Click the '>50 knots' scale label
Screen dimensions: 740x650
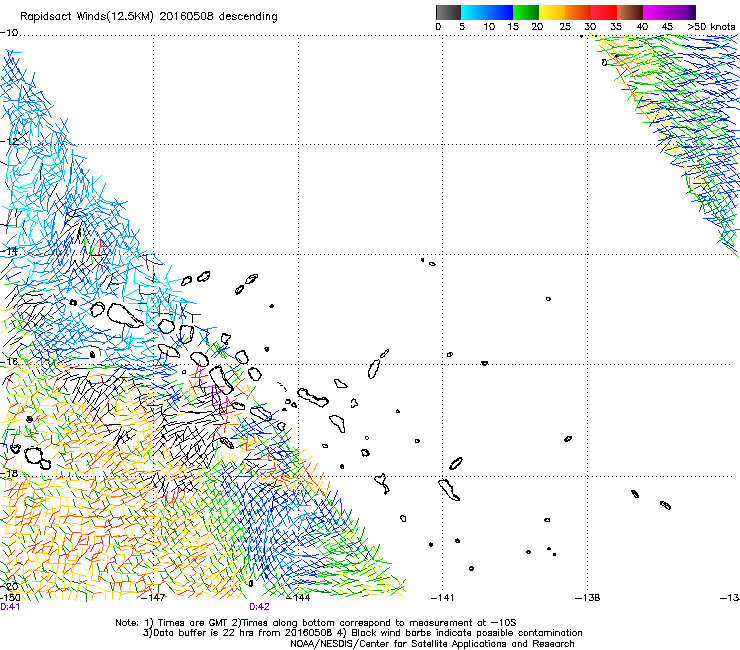(711, 27)
